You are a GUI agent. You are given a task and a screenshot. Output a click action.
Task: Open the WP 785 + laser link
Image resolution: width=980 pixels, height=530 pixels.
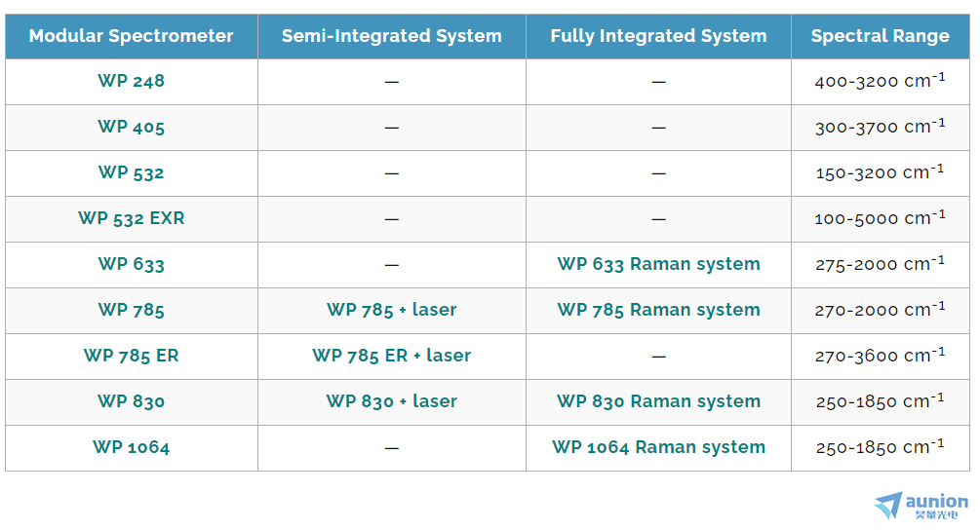[x=392, y=310]
